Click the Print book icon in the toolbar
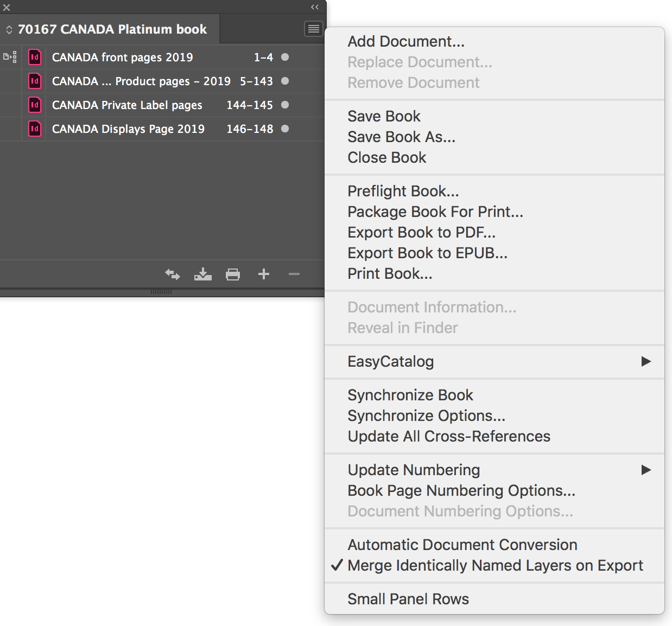The image size is (672, 626). (x=233, y=274)
